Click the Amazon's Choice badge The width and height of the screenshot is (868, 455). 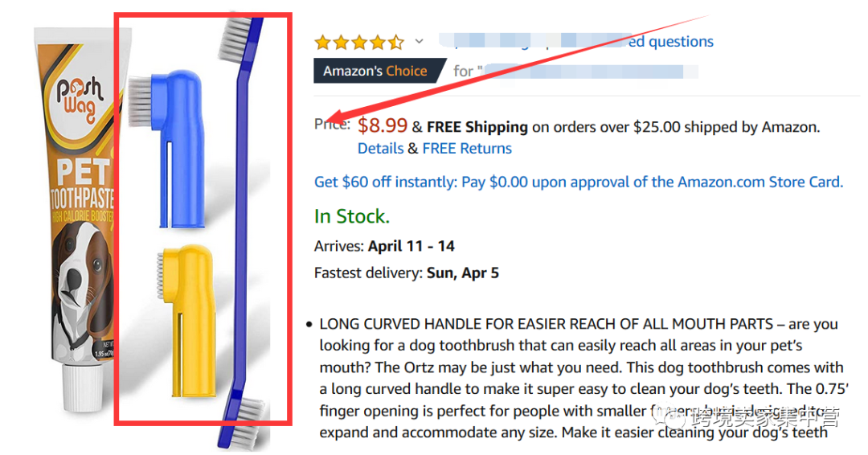tap(375, 71)
